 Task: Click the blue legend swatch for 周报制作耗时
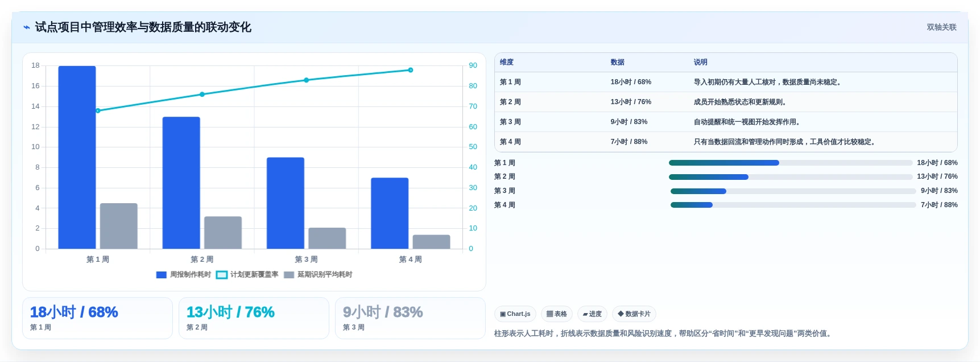(162, 275)
